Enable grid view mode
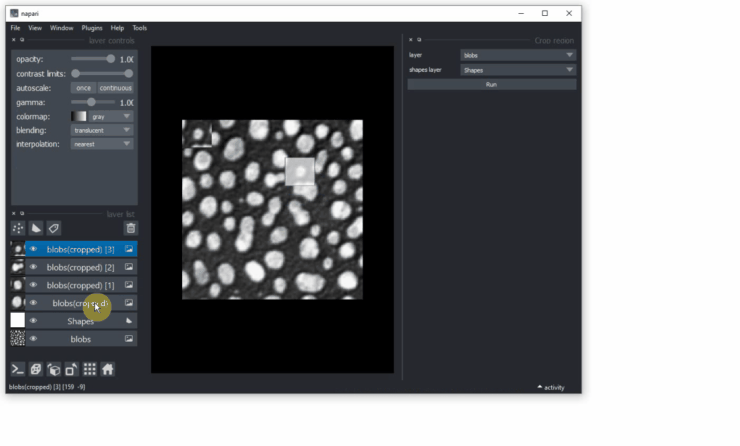 pos(89,369)
